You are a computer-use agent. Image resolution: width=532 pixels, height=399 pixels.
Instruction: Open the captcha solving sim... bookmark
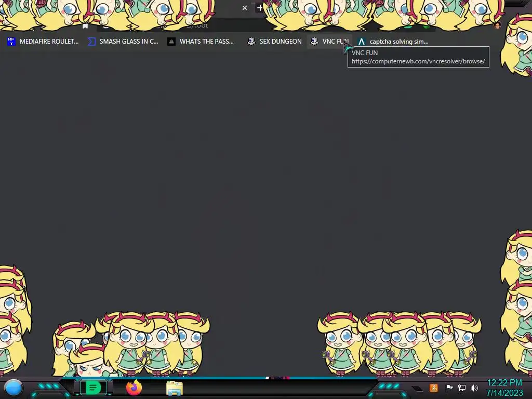(x=393, y=42)
